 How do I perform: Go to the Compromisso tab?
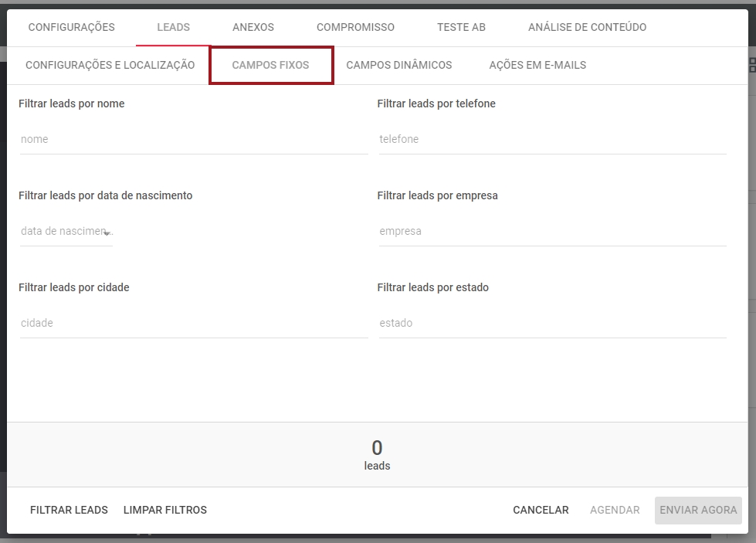coord(355,27)
